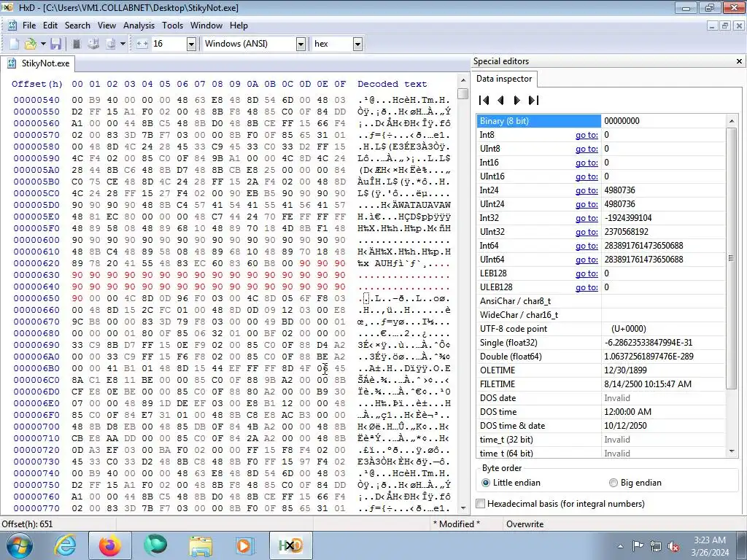Expand the disk image arrow dropdown

tap(123, 44)
